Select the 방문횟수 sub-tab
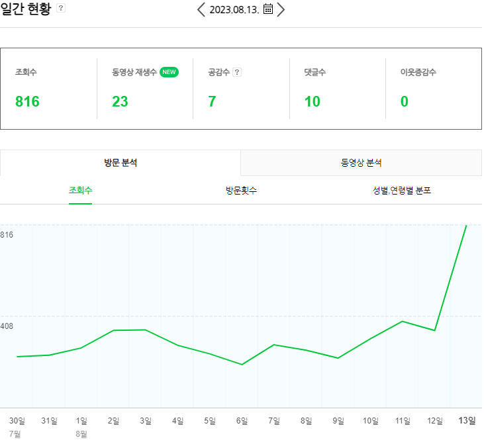Viewport: 484px width, 448px height. [x=241, y=191]
